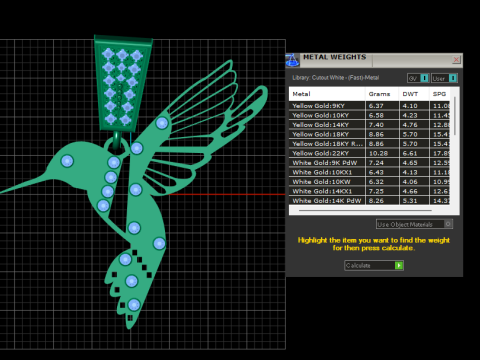Screen dimensions: 480x360
Task: Click the 6.37 grams cell
Action: [376, 106]
